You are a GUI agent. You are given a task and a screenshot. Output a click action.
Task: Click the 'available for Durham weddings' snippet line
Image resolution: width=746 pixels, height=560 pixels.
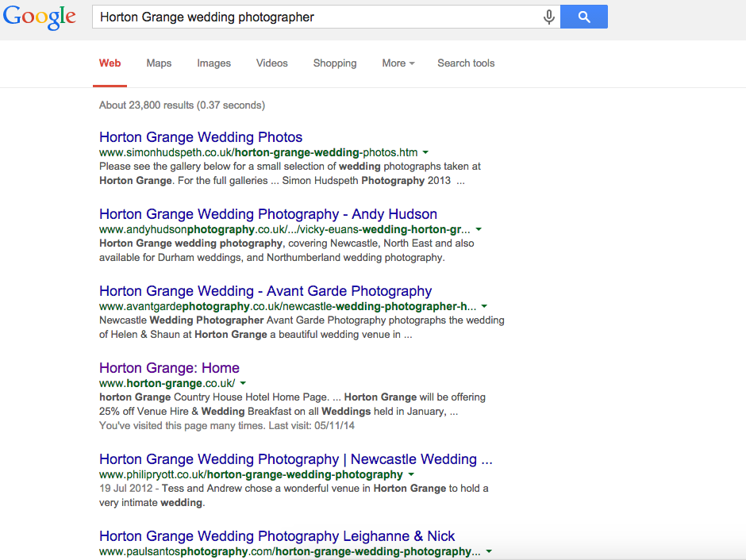click(x=271, y=258)
